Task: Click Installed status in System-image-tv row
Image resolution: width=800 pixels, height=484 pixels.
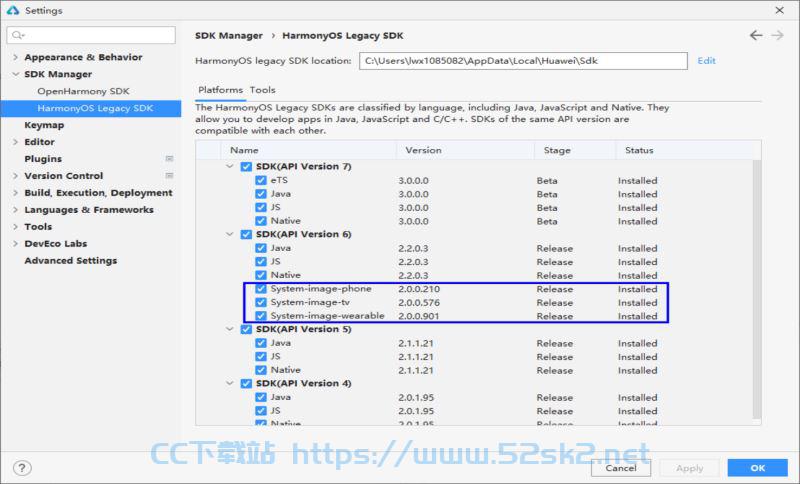Action: (x=637, y=302)
